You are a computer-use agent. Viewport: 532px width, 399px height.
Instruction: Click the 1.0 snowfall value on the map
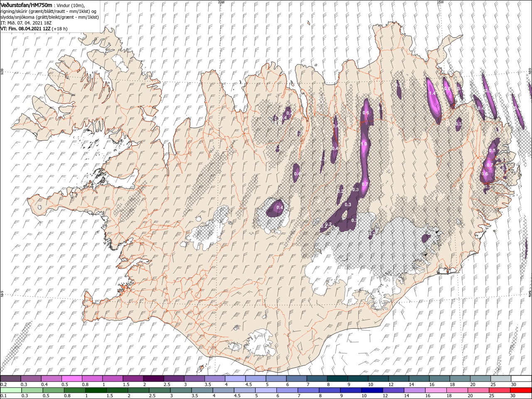[364, 144]
